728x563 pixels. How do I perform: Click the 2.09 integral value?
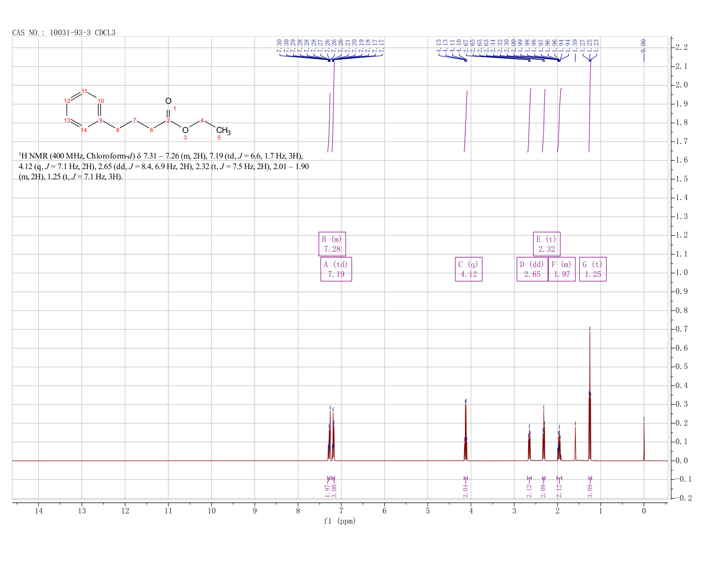point(543,491)
